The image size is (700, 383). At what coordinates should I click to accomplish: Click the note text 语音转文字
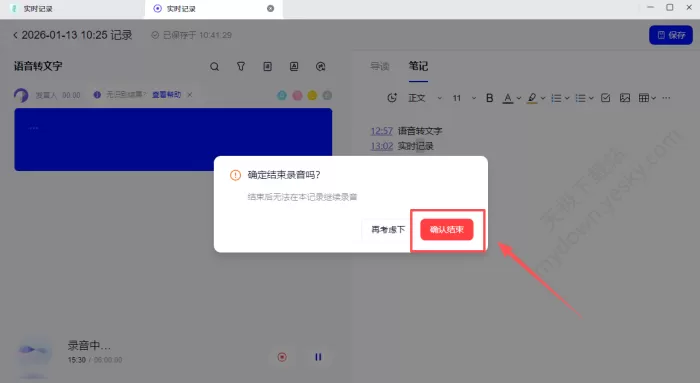[x=420, y=131]
